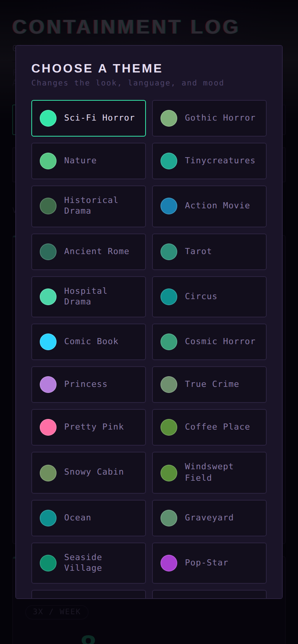The height and width of the screenshot is (644, 298).
Task: Choose the Cosmic Horror theme
Action: [x=209, y=342]
